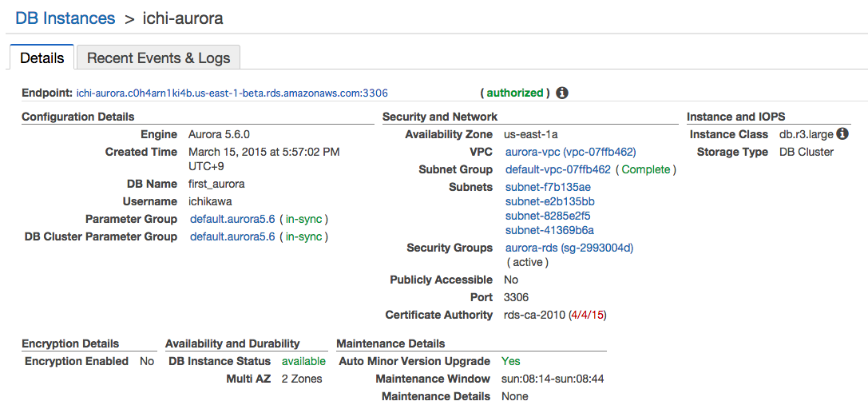This screenshot has width=868, height=413.
Task: Open the Parameter Group default.aurora5.6 link
Action: tap(232, 219)
